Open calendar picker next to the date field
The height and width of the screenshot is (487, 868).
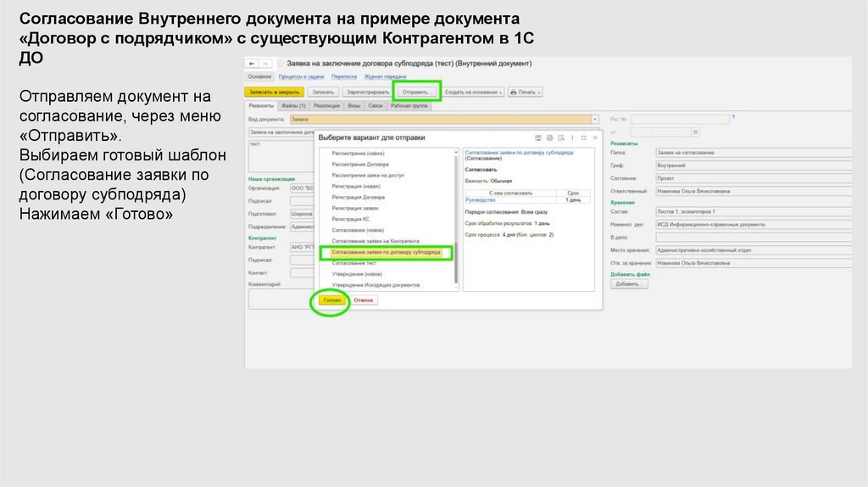(695, 132)
